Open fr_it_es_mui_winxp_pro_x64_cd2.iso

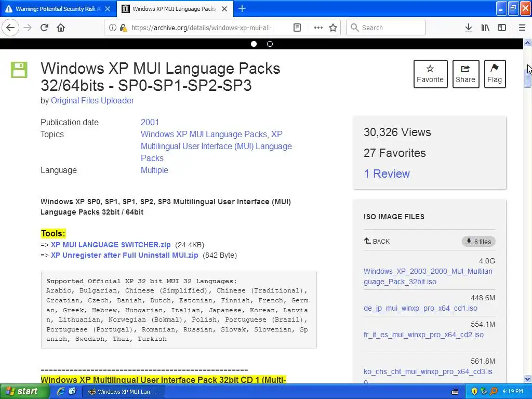tap(423, 335)
